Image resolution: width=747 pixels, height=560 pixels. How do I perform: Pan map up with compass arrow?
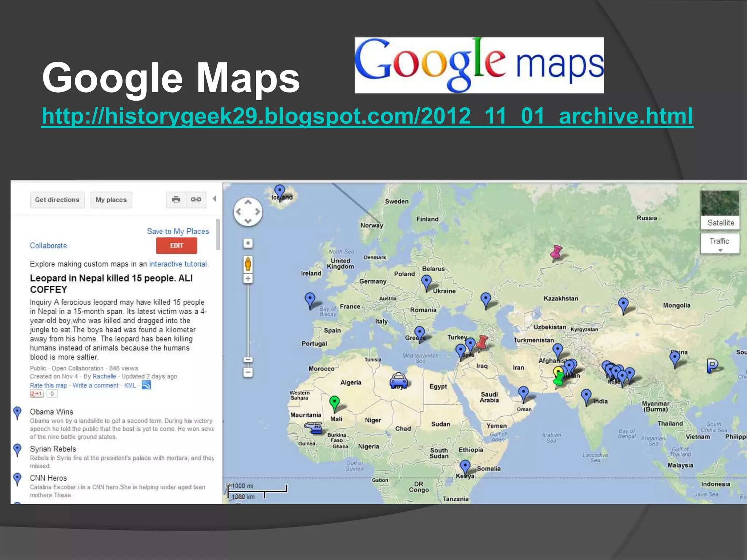pos(248,202)
